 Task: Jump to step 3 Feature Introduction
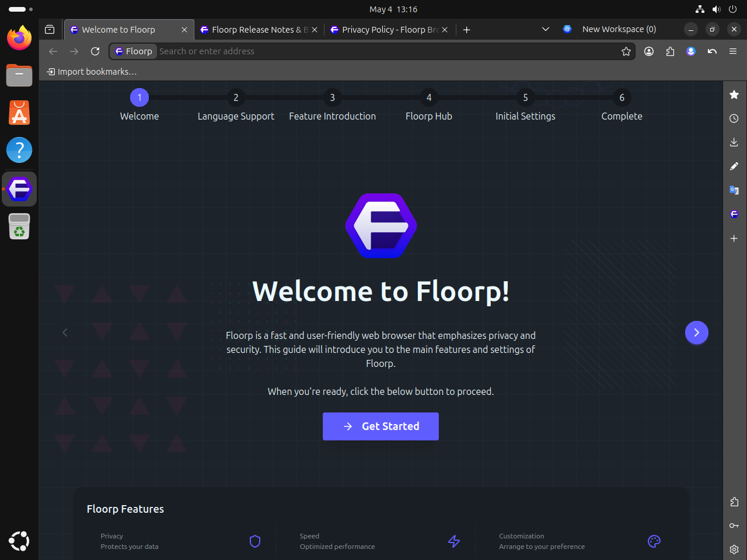coord(333,97)
